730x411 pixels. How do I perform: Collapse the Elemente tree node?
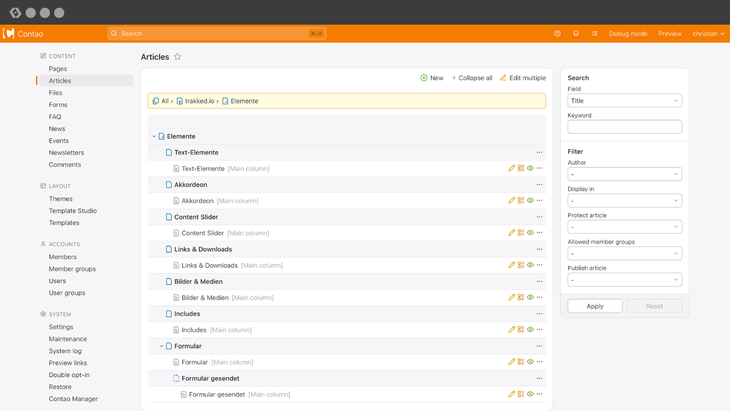(x=154, y=136)
